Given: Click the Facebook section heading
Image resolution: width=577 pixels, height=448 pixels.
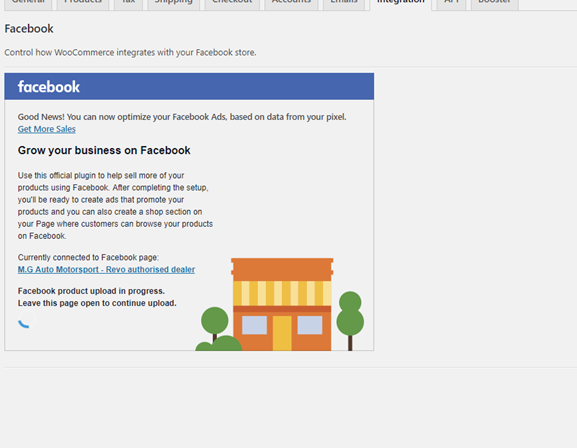Looking at the screenshot, I should point(29,29).
